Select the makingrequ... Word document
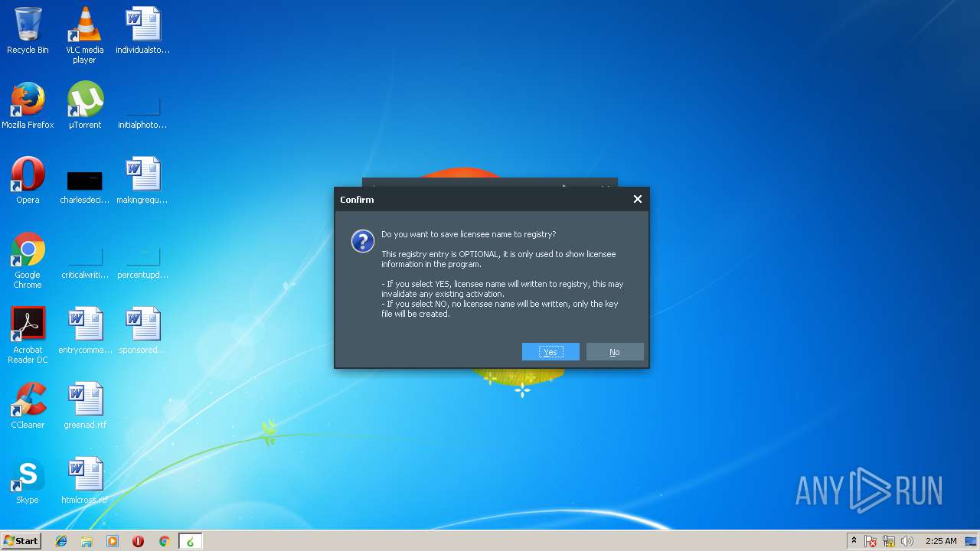 click(x=142, y=181)
